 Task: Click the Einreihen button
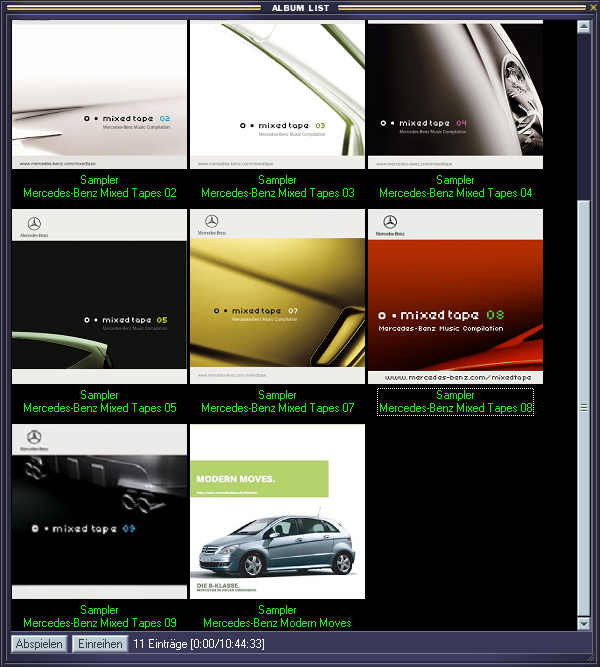(100, 644)
